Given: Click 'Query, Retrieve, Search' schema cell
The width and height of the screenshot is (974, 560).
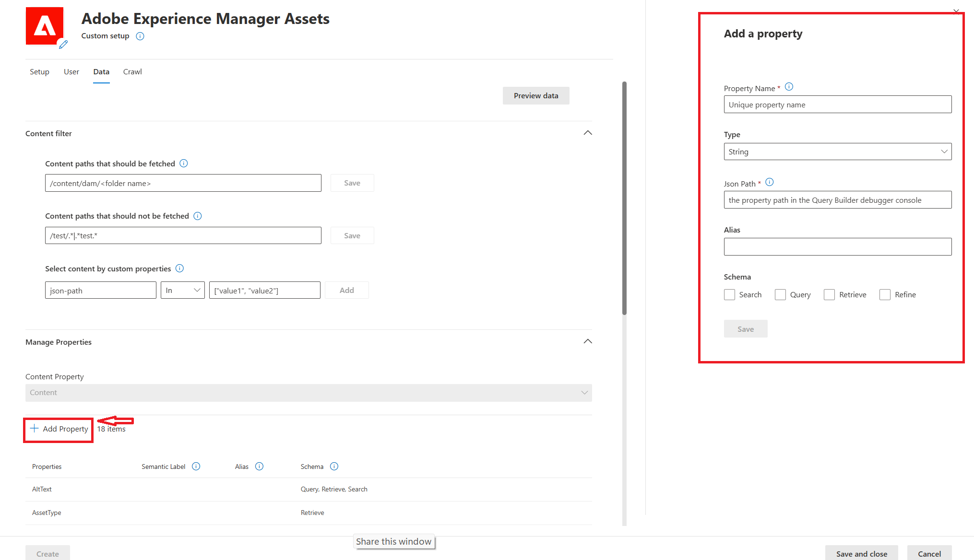Looking at the screenshot, I should 334,489.
